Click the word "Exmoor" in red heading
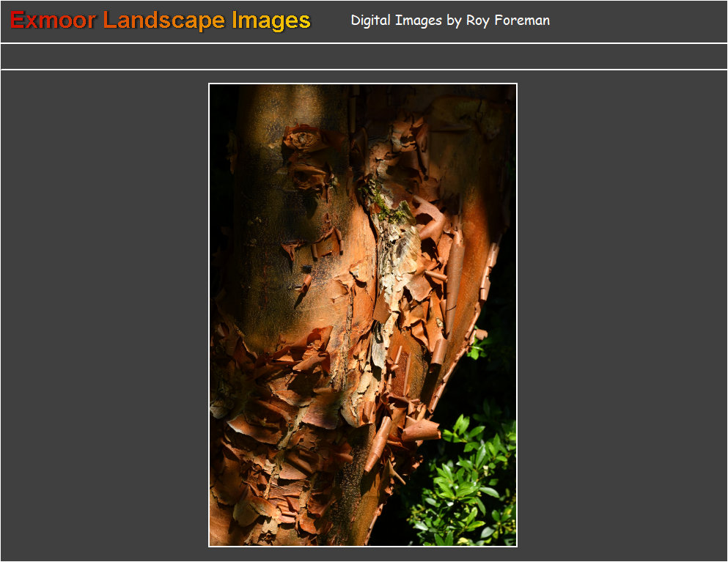 pos(53,21)
